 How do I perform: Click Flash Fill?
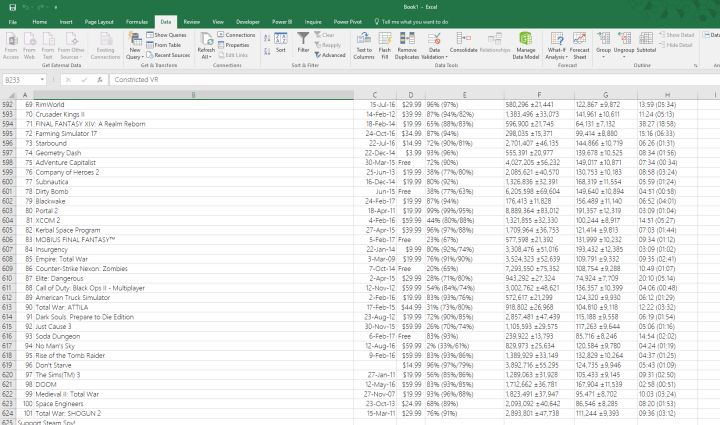coord(385,46)
